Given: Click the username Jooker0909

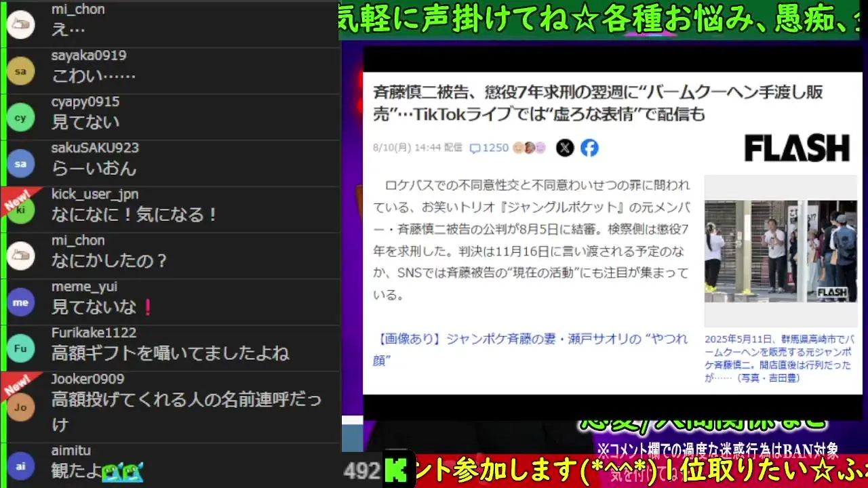Looking at the screenshot, I should [87, 379].
